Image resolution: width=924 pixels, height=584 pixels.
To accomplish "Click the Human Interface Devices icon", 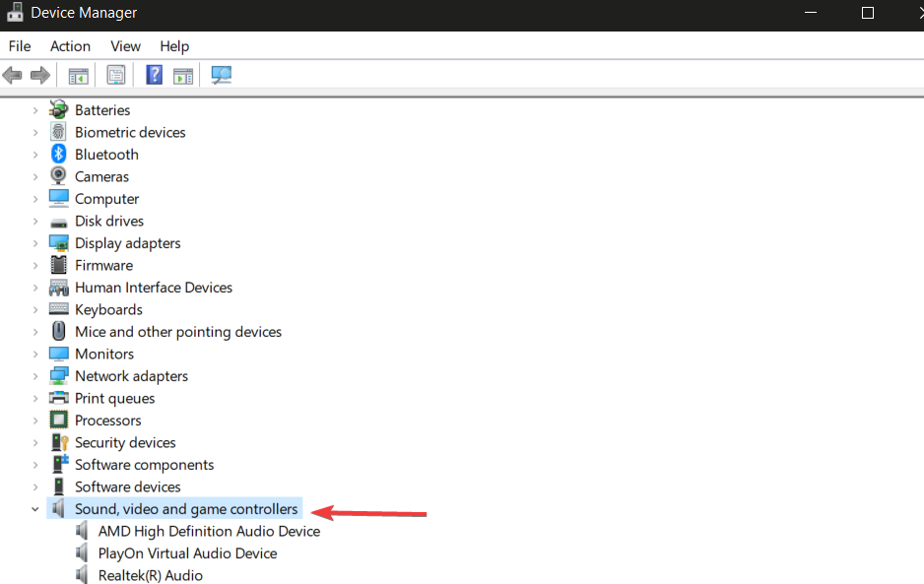I will (x=58, y=288).
